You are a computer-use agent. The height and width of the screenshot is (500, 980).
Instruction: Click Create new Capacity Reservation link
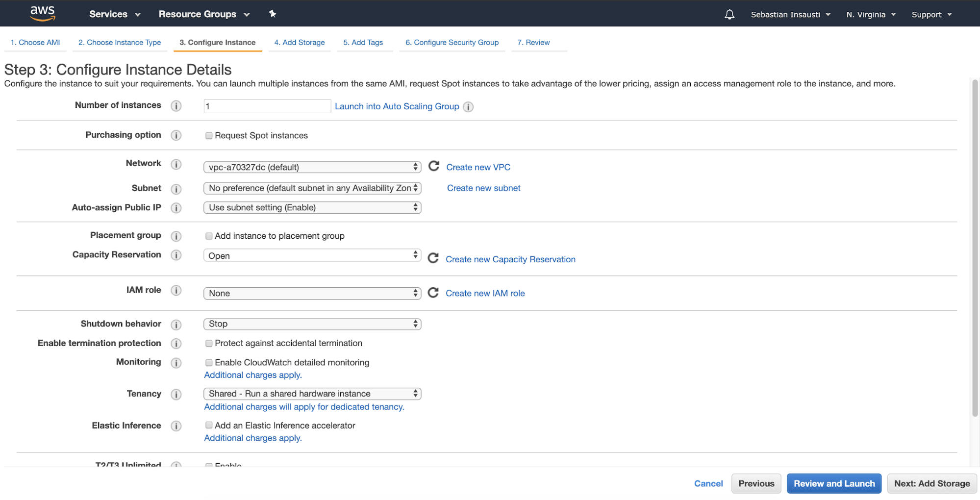[510, 259]
